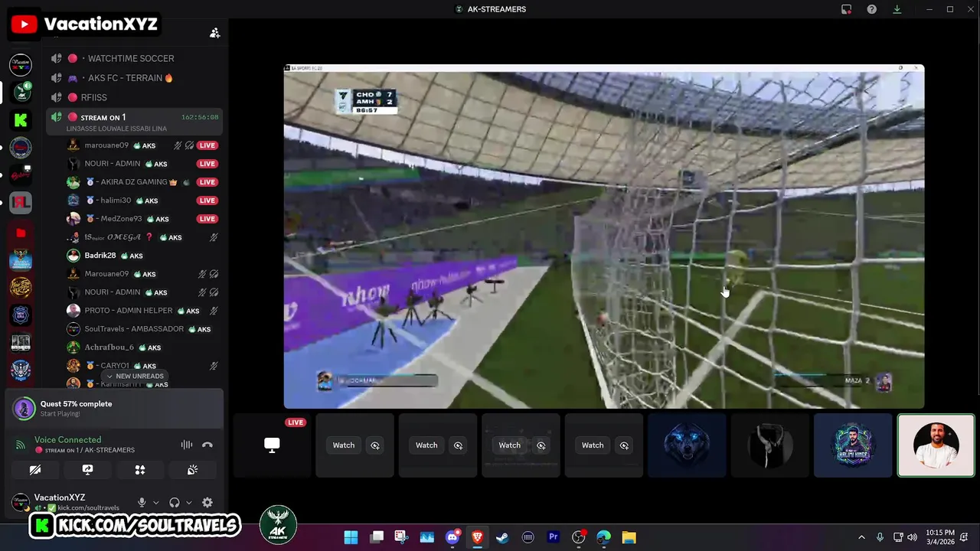
Task: Click the Voice Connected status text
Action: point(67,440)
